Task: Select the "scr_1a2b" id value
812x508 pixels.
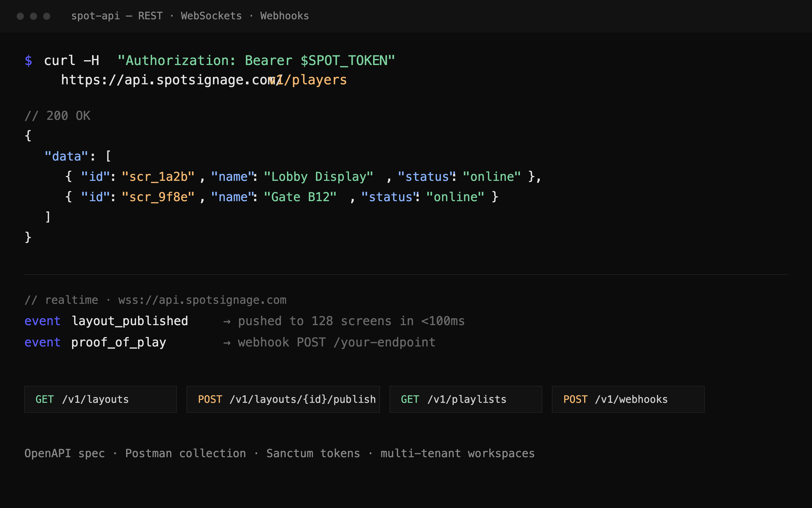Action: 158,177
